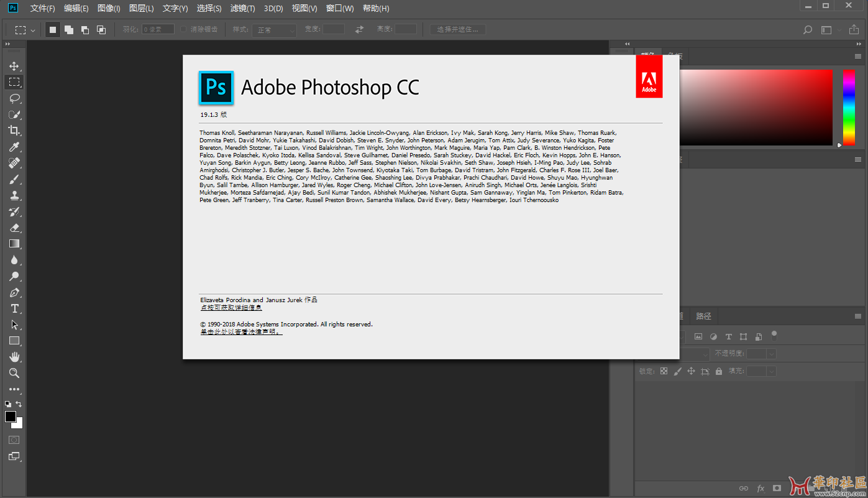Toggle Quick Mask mode
Screen dimensions: 868x498
pos(14,440)
